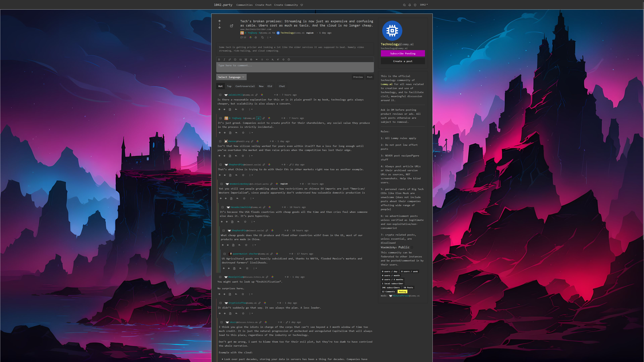This screenshot has width=644, height=362.
Task: Click the Post comment button
Action: click(x=369, y=77)
